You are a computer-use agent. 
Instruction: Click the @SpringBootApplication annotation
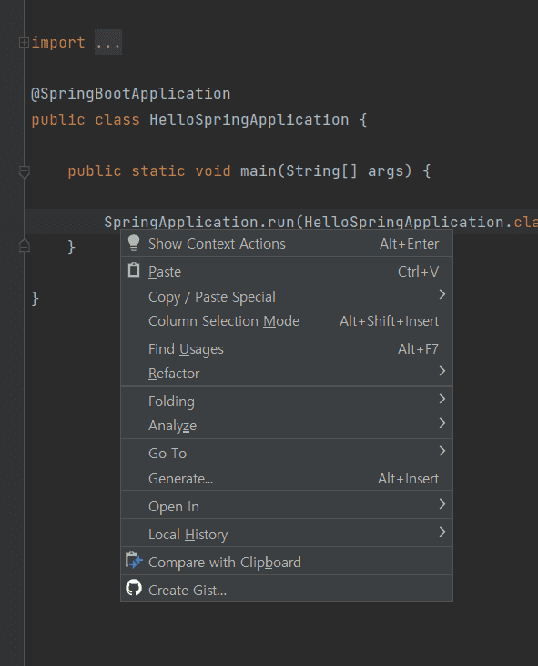click(131, 94)
